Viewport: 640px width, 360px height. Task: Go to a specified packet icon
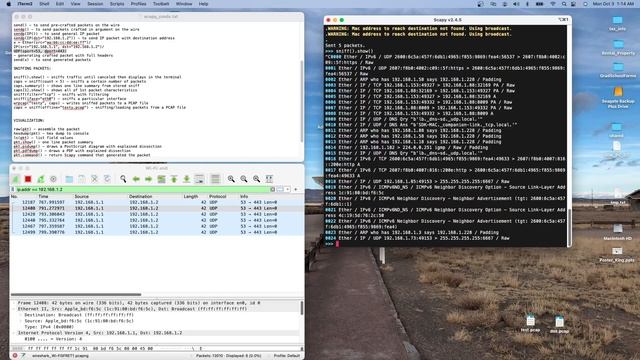click(x=161, y=179)
